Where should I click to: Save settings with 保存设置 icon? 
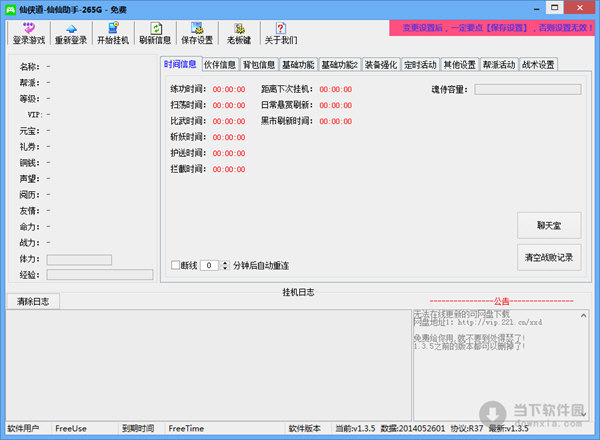197,33
